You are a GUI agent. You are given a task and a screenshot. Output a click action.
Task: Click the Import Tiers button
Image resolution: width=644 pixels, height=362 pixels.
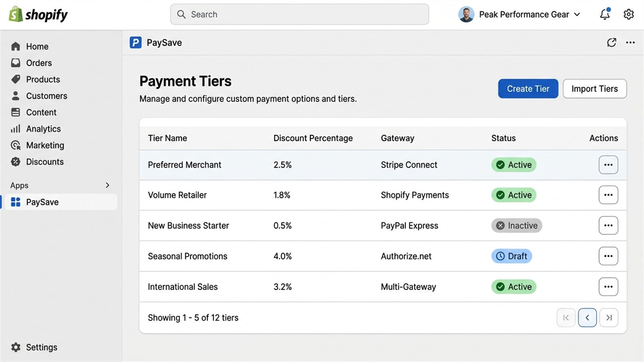click(x=594, y=88)
